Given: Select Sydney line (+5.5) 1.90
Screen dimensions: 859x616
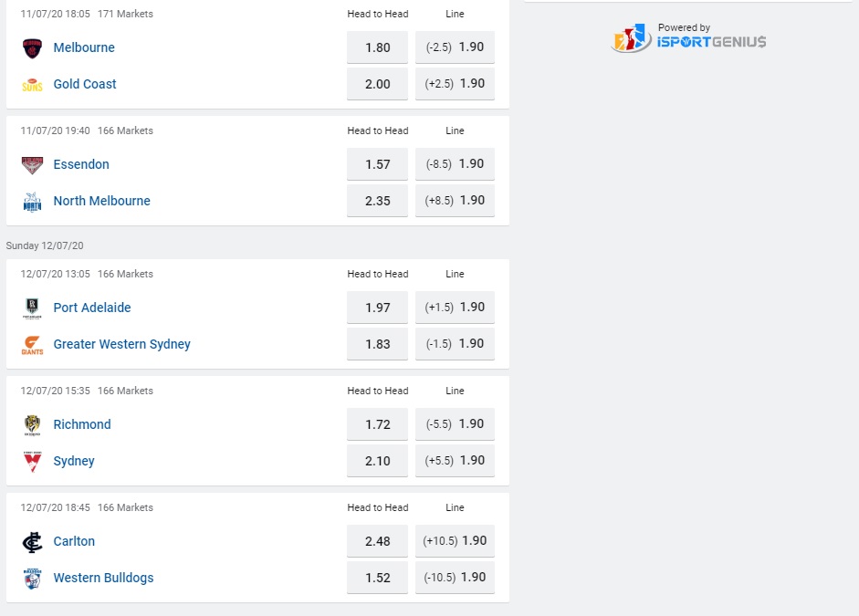Looking at the screenshot, I should click(455, 461).
